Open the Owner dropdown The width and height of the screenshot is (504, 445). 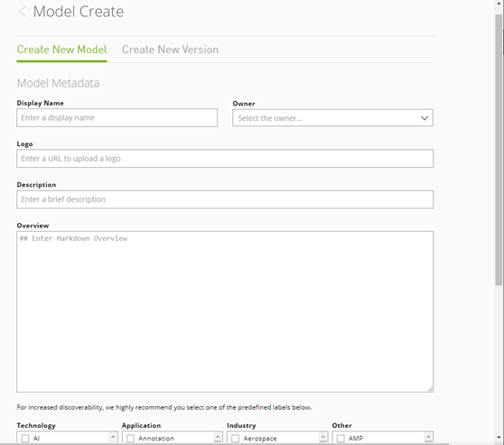tap(332, 118)
